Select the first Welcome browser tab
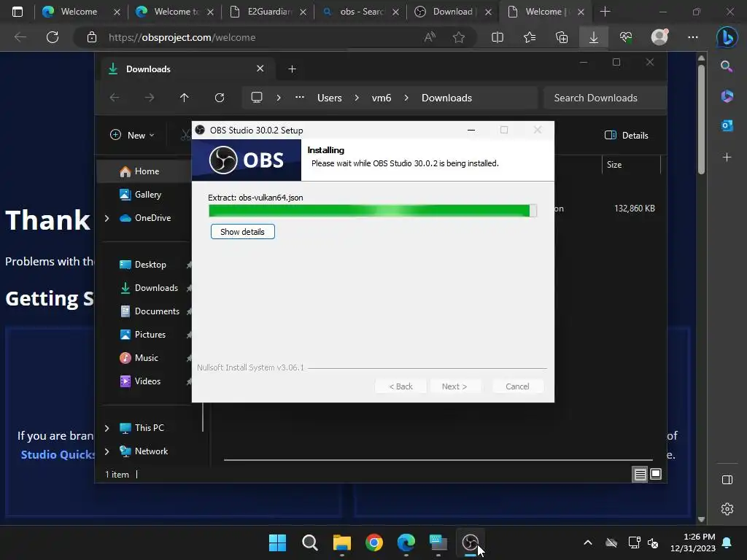Viewport: 747px width, 560px height. [x=80, y=12]
